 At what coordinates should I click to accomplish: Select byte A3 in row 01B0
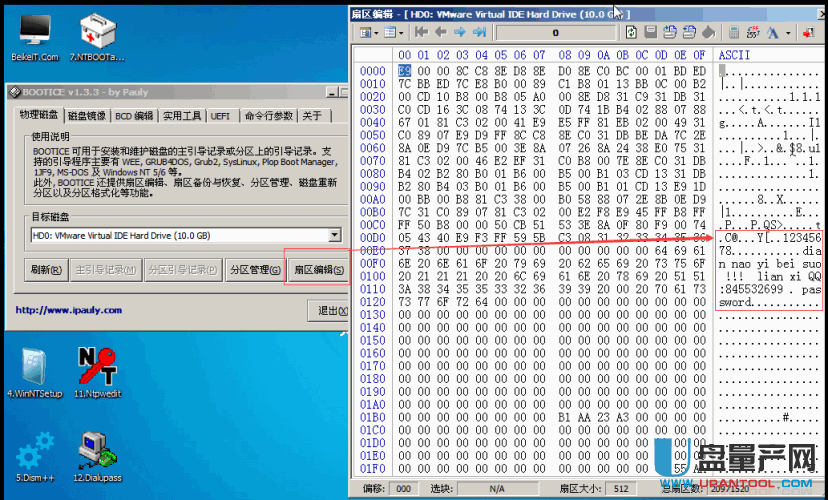(x=623, y=417)
